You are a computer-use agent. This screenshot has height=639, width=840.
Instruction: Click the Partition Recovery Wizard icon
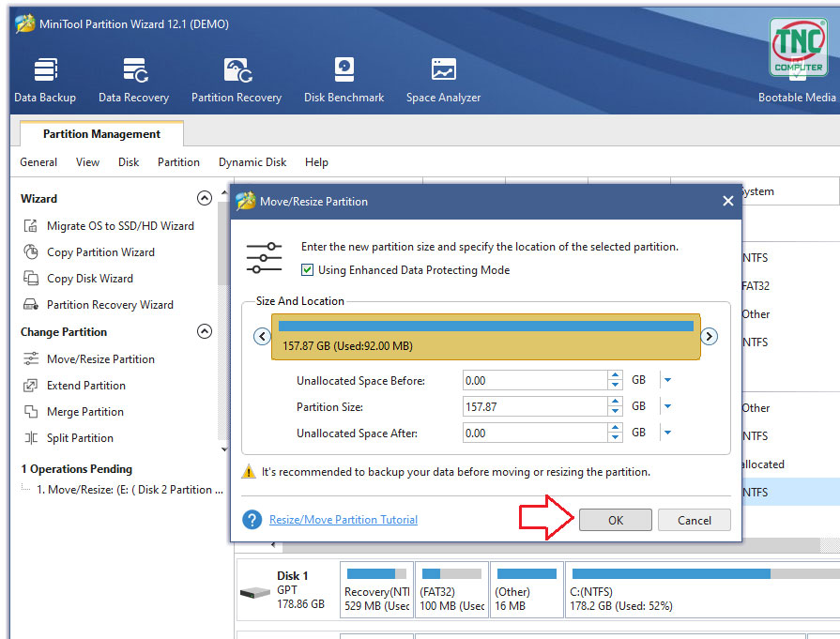(31, 304)
